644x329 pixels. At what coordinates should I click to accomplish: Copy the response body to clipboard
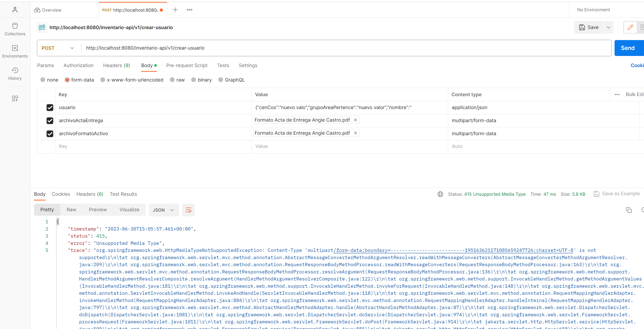tap(628, 210)
